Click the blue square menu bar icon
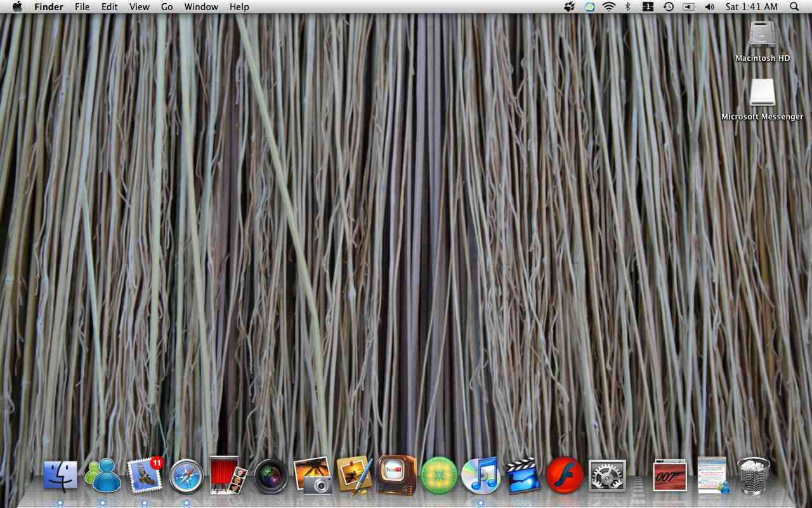 (x=590, y=7)
